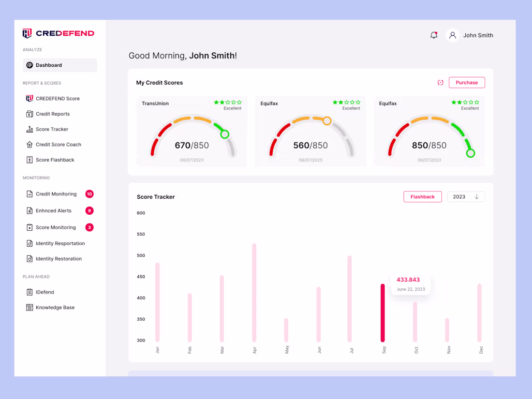Click the September bar showing 433.843
This screenshot has width=532, height=399.
[383, 312]
